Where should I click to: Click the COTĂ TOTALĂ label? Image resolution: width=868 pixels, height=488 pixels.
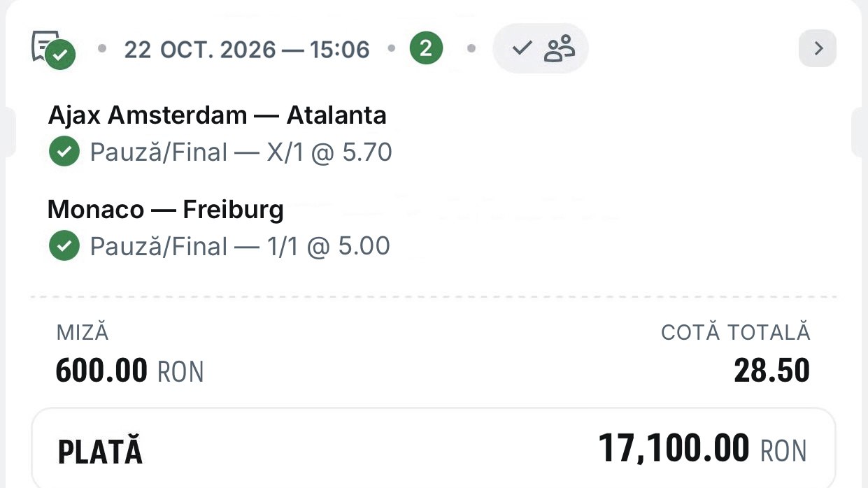(x=736, y=333)
